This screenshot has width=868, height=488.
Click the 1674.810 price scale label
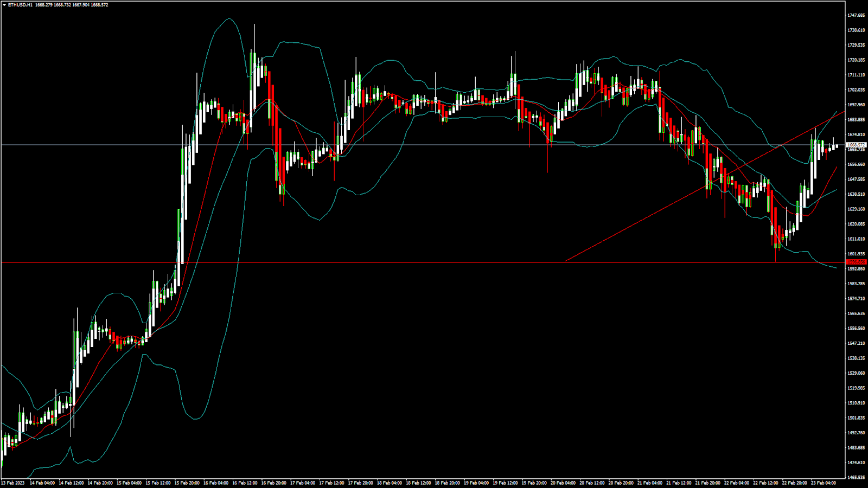coord(856,134)
